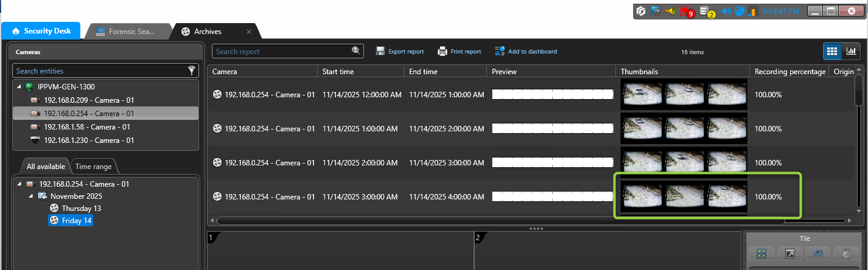Switch to the Time range tab
The width and height of the screenshot is (868, 270).
(94, 166)
